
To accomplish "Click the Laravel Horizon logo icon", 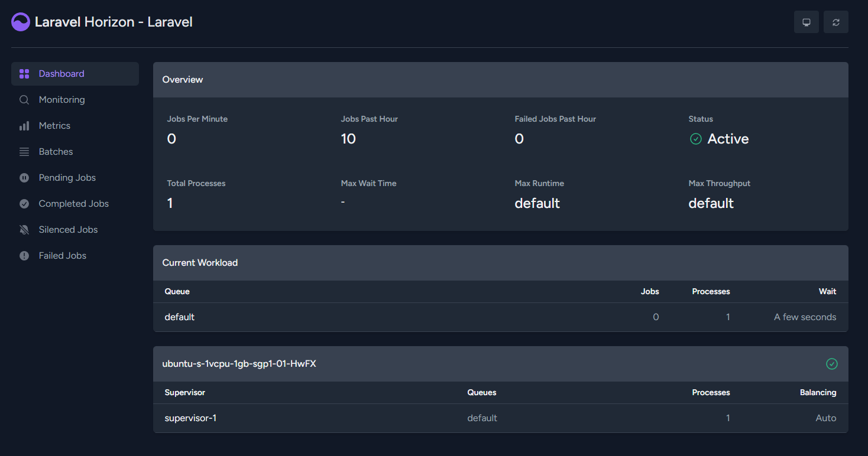I will (21, 22).
